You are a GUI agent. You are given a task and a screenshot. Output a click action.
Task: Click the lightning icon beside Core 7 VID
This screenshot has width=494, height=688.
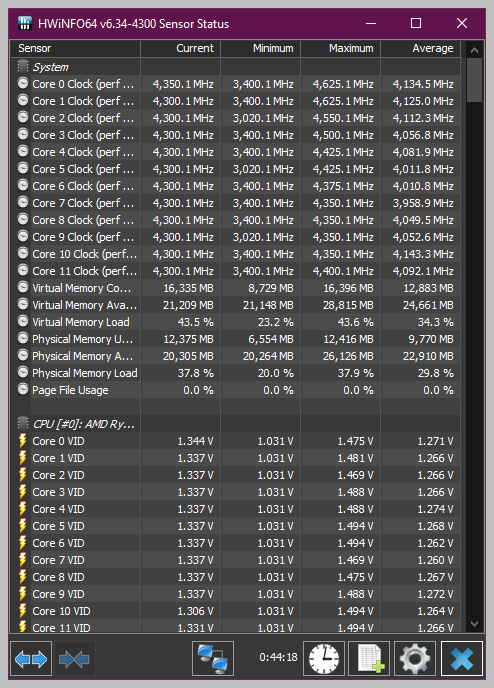pyautogui.click(x=23, y=559)
